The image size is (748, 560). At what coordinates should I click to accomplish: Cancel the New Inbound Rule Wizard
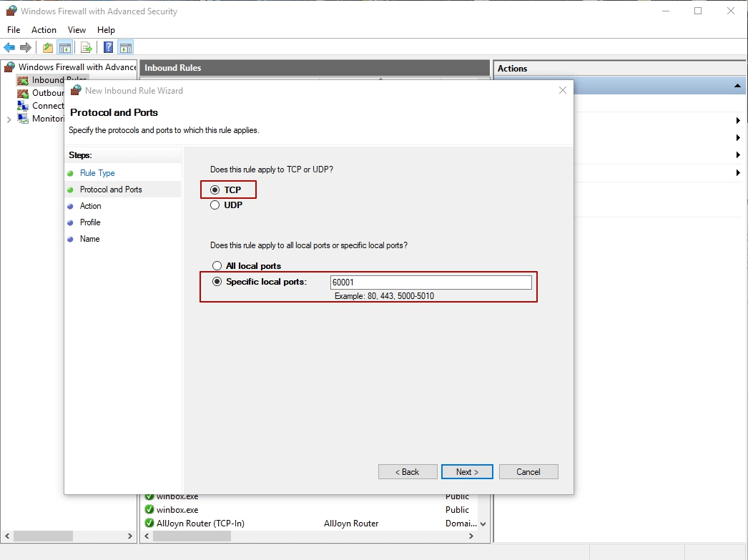tap(528, 472)
